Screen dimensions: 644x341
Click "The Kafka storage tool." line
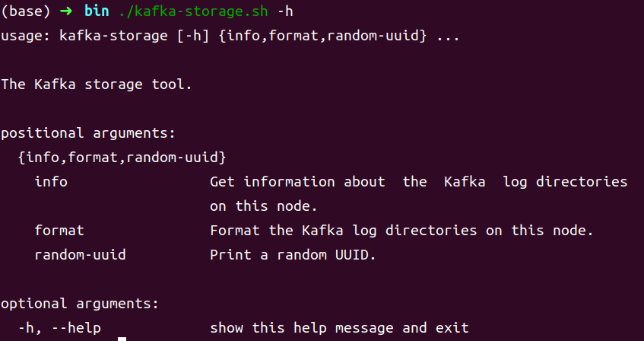point(97,84)
